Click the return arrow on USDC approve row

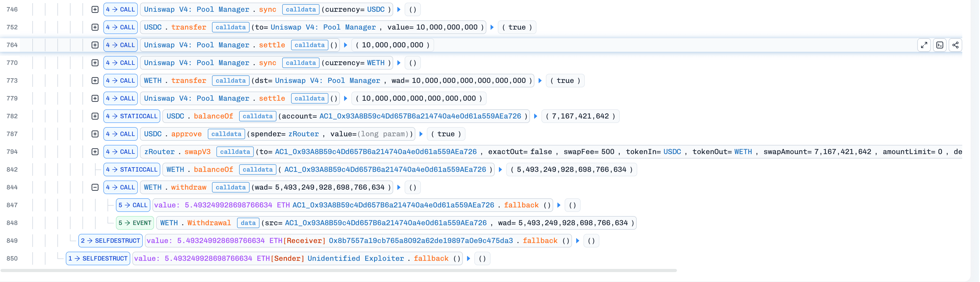coord(421,134)
